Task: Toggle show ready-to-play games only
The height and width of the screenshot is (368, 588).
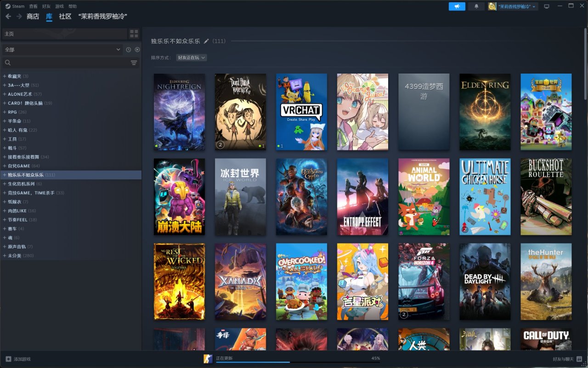Action: [x=137, y=50]
